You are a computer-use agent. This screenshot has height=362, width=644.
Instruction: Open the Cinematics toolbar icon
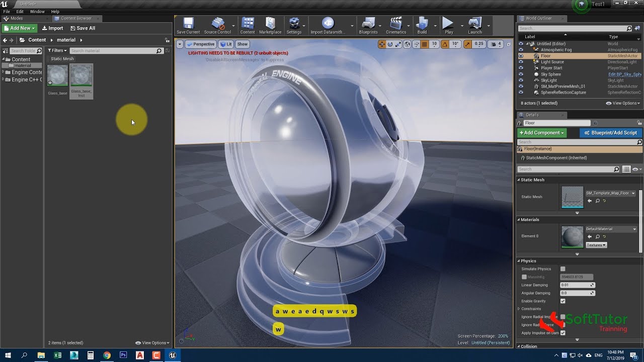[x=396, y=26]
